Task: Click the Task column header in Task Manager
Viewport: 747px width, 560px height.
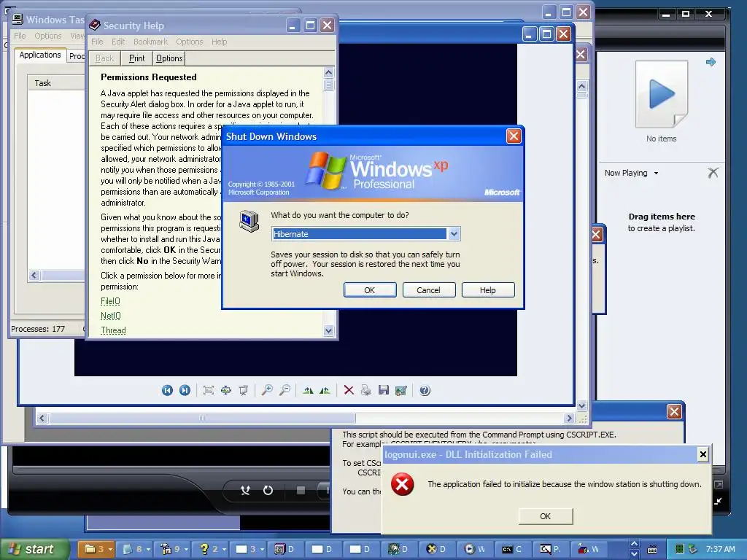Action: pyautogui.click(x=55, y=83)
